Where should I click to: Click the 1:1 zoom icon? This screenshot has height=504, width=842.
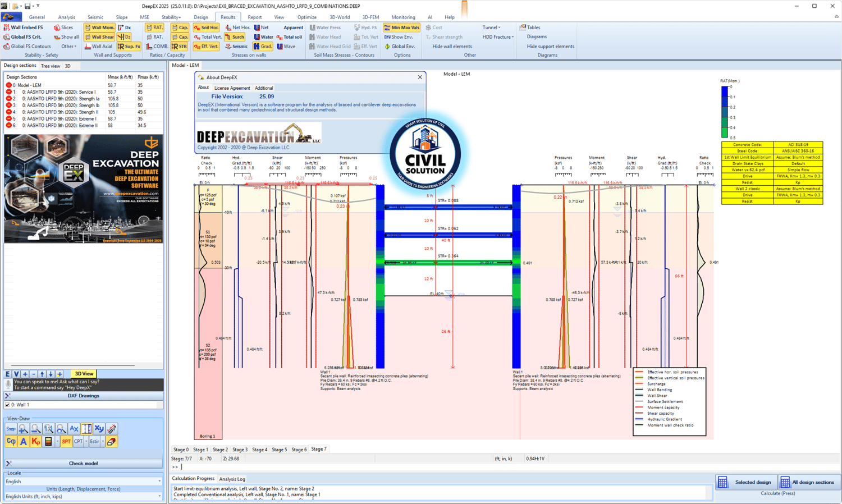[x=49, y=429]
